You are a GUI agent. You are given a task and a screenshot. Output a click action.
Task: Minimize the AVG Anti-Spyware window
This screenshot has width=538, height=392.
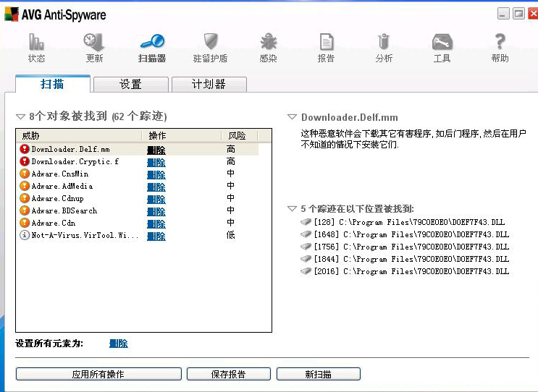pos(503,14)
